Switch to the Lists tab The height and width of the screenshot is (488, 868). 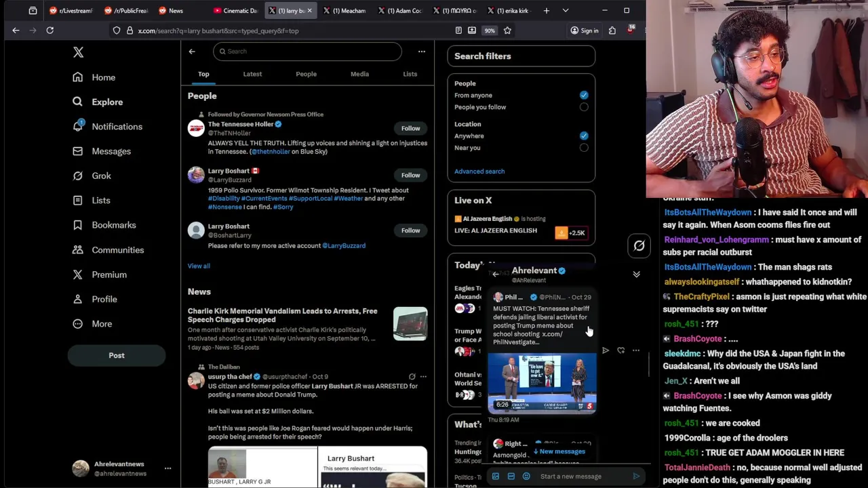[410, 74]
